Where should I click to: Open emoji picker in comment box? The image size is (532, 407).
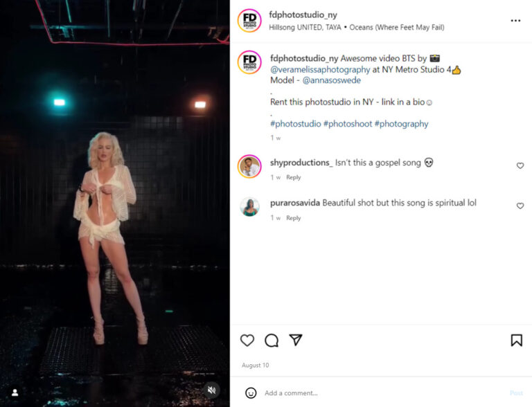pos(251,392)
